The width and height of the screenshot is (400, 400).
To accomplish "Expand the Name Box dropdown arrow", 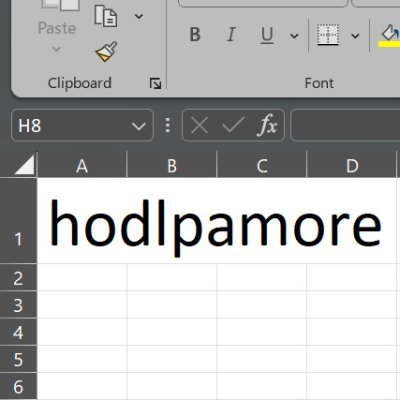I will click(139, 126).
